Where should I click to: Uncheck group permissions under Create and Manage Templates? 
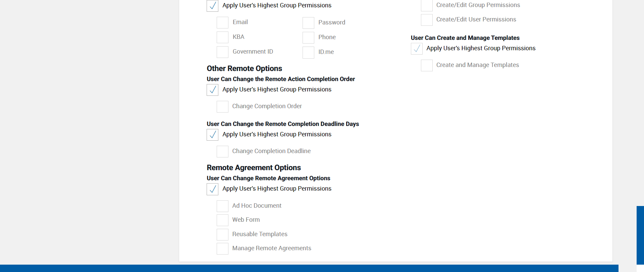point(417,49)
